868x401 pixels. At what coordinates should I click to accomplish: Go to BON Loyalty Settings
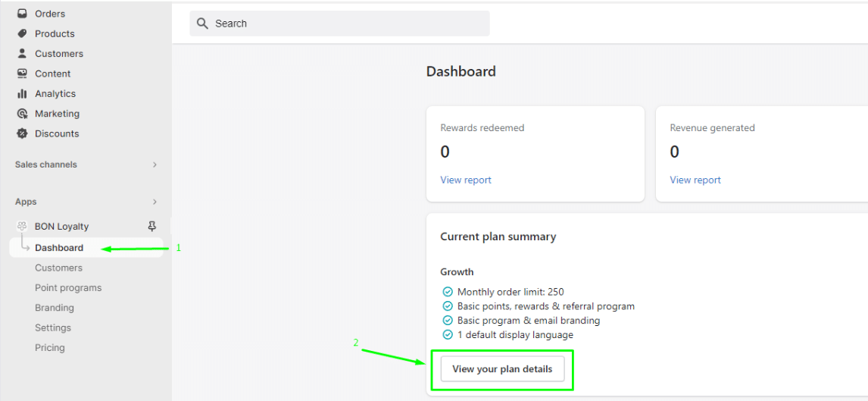click(x=53, y=328)
